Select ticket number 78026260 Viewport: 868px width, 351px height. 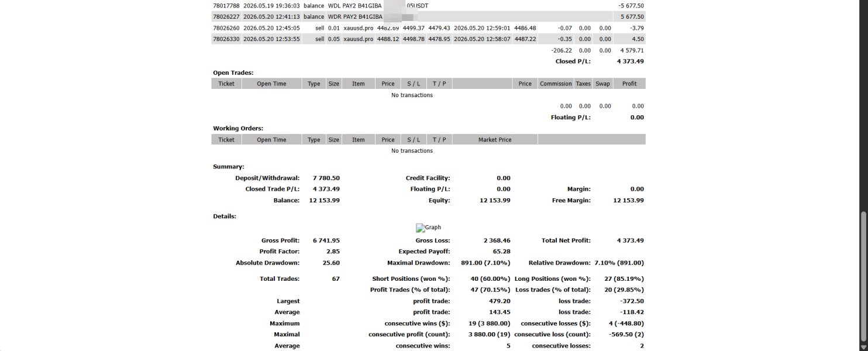(226, 27)
